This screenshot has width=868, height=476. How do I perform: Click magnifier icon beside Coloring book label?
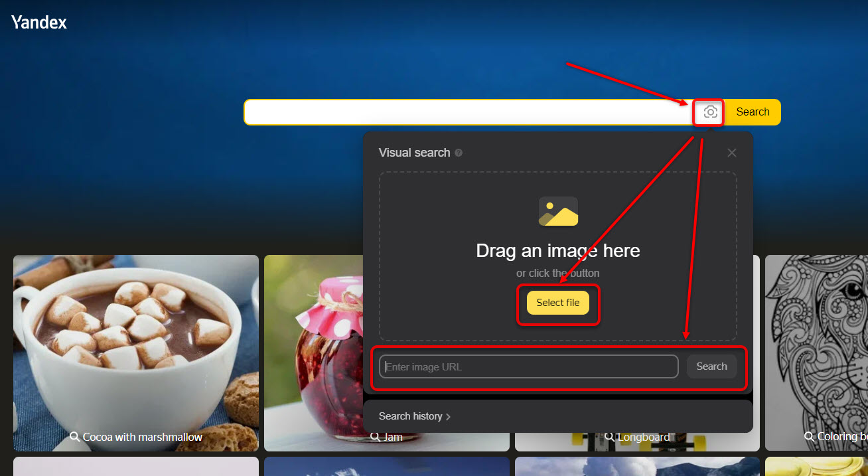click(809, 436)
